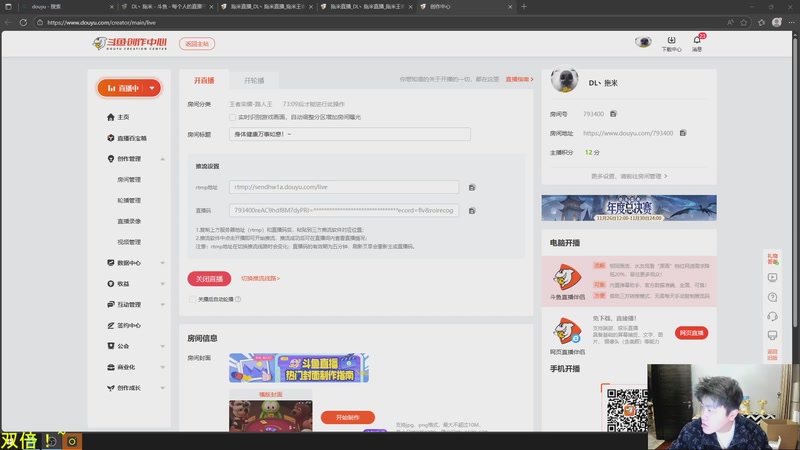
Task: Click the 数据中心 sidebar icon
Action: coord(111,263)
